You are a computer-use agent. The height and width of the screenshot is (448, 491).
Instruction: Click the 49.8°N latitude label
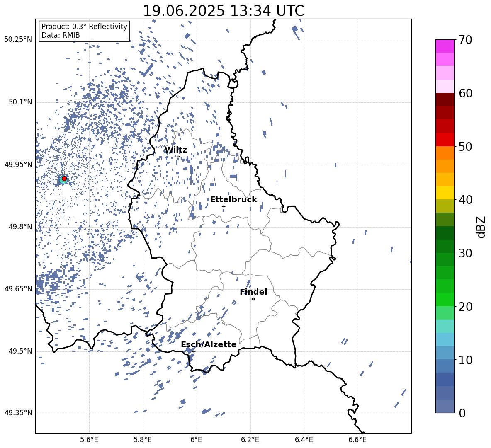[20, 227]
